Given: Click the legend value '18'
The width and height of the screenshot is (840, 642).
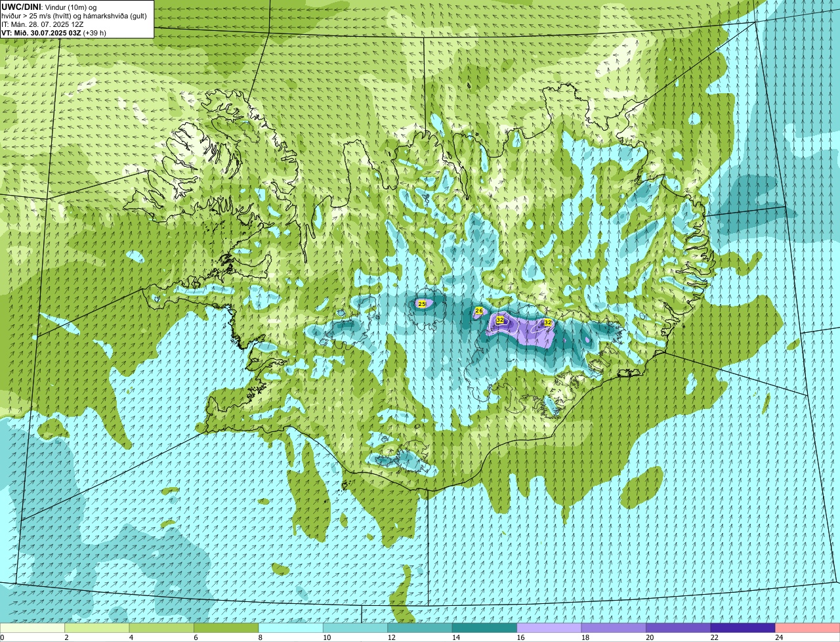Looking at the screenshot, I should (585, 637).
